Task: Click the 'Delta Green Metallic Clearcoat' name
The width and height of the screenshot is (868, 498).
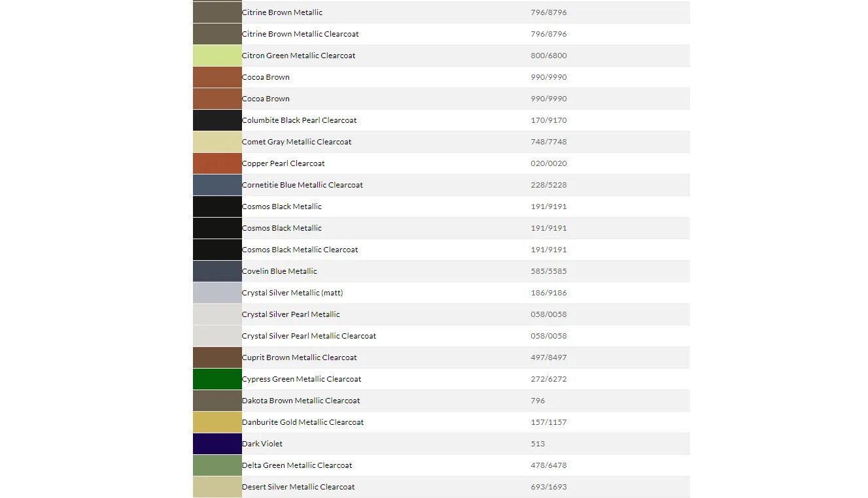Action: click(297, 465)
